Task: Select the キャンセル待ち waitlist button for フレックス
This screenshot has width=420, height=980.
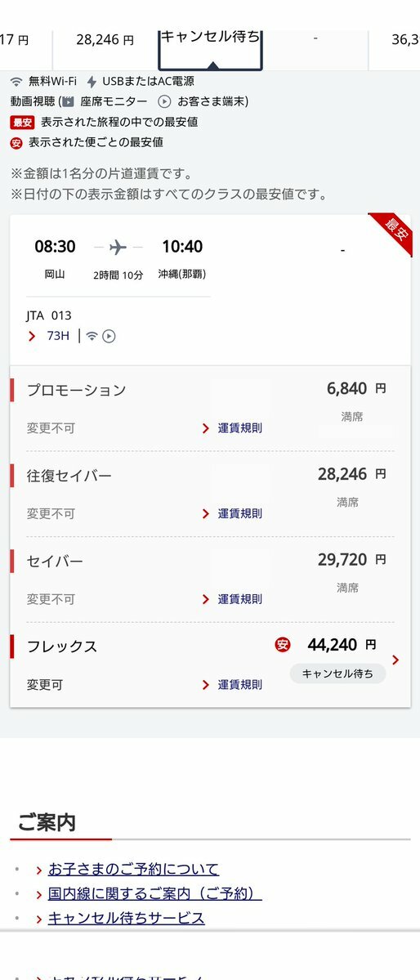Action: (337, 673)
